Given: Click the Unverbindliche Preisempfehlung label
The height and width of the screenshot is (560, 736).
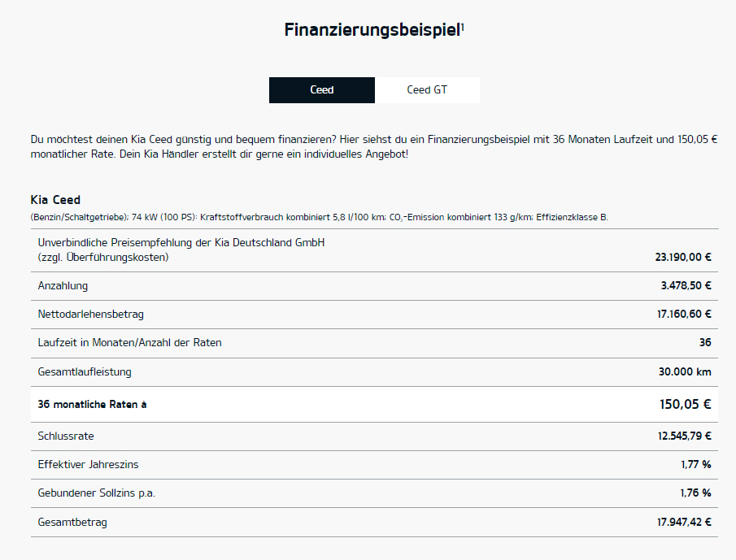Looking at the screenshot, I should (x=181, y=250).
